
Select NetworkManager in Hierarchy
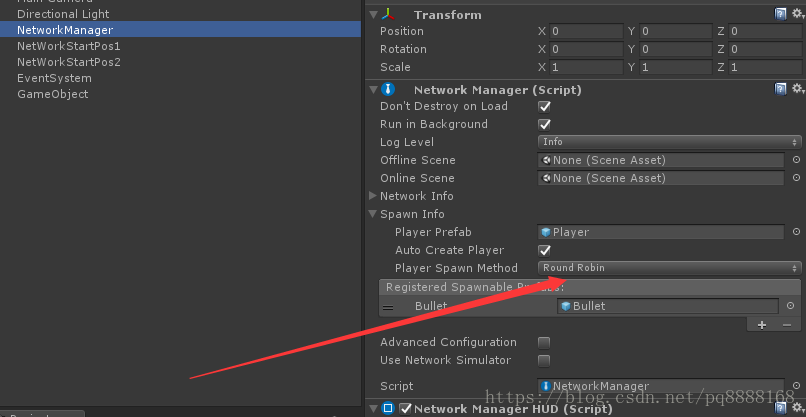click(x=180, y=30)
